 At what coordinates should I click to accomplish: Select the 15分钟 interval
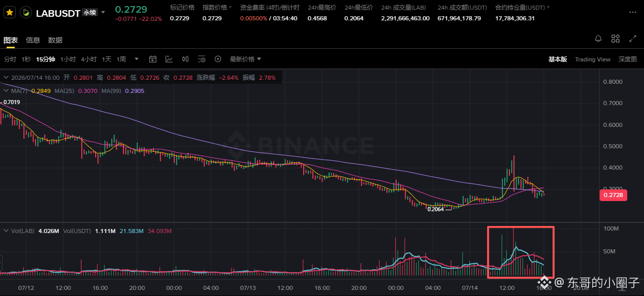point(45,59)
